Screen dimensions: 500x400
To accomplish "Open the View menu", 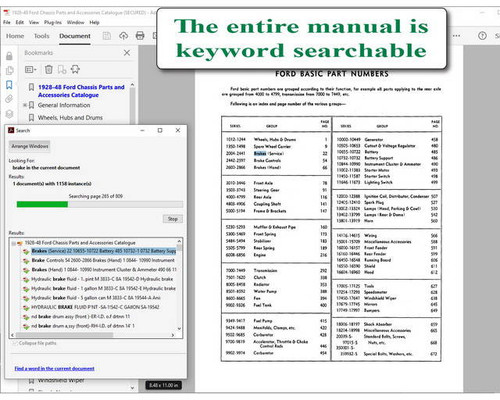I will pos(34,22).
